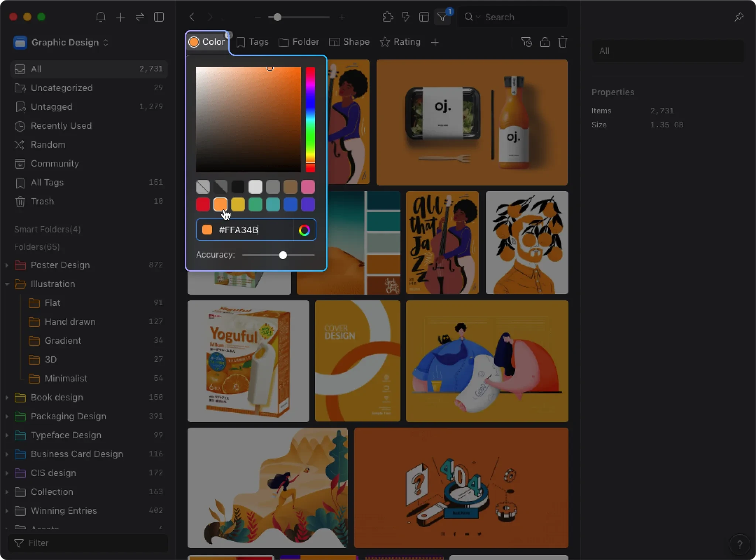Expand the Typeface Design folder arrow
Screen dimensions: 756x560
coord(7,435)
